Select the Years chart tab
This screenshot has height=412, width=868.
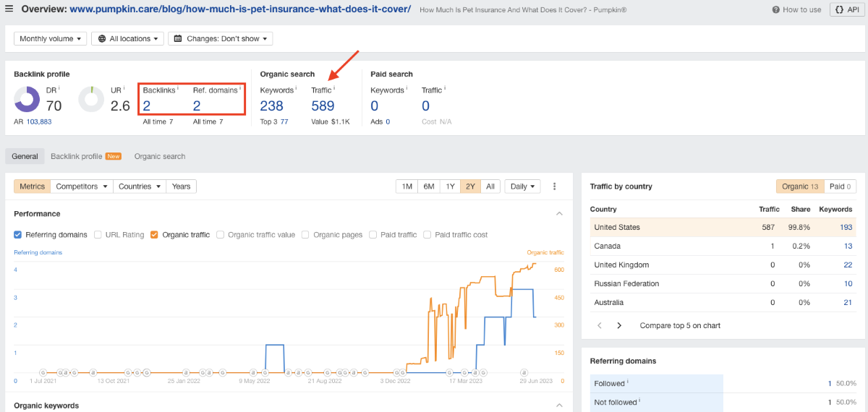point(182,186)
